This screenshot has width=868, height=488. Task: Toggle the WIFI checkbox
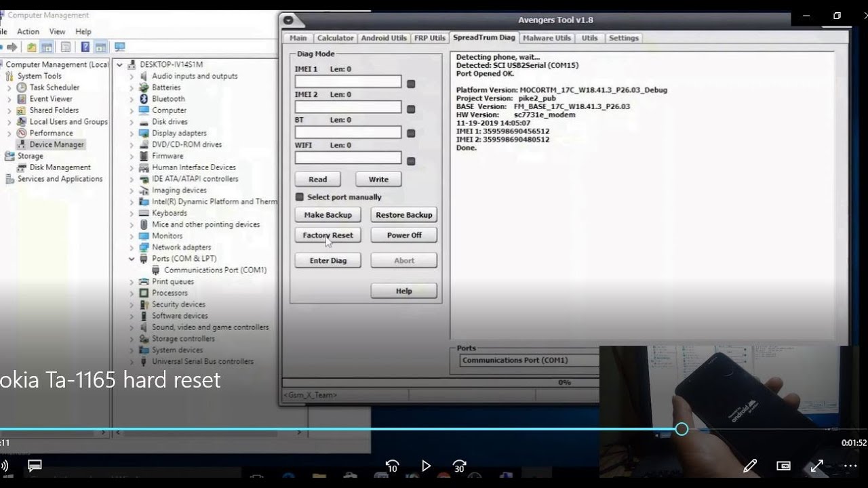[x=411, y=161]
